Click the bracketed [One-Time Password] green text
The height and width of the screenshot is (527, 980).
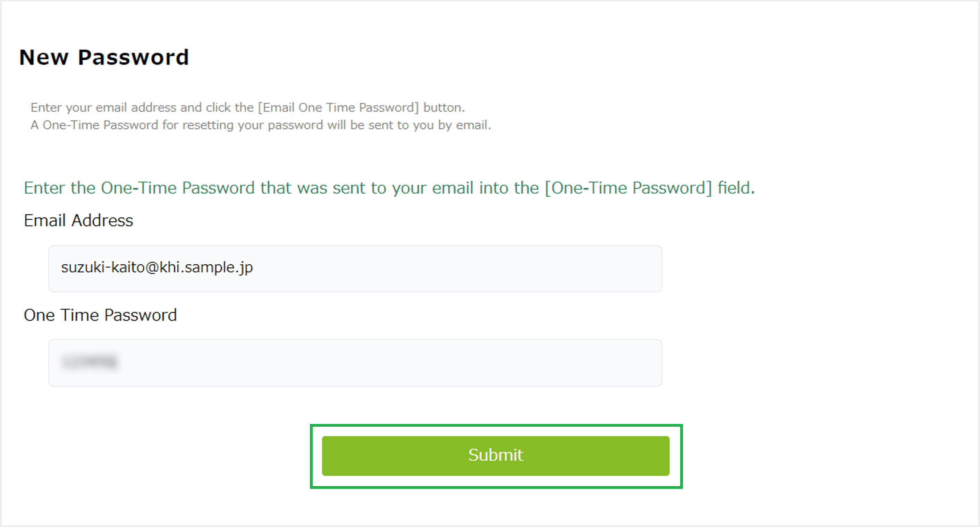pyautogui.click(x=628, y=188)
